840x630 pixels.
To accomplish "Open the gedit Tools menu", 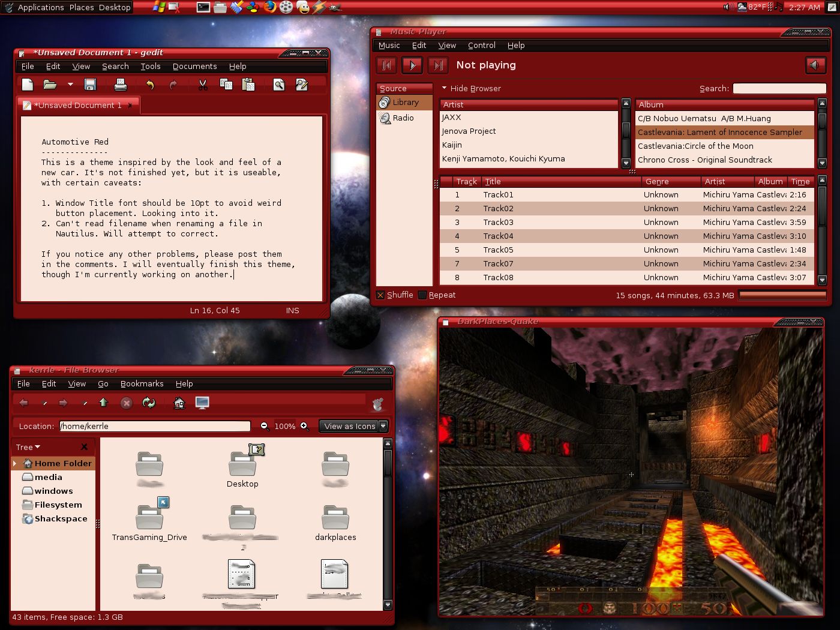I will [x=151, y=66].
